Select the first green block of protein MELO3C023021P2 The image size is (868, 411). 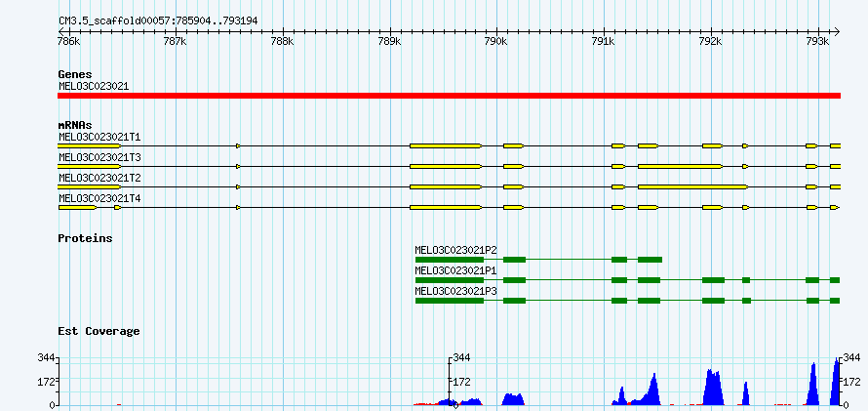(x=450, y=260)
